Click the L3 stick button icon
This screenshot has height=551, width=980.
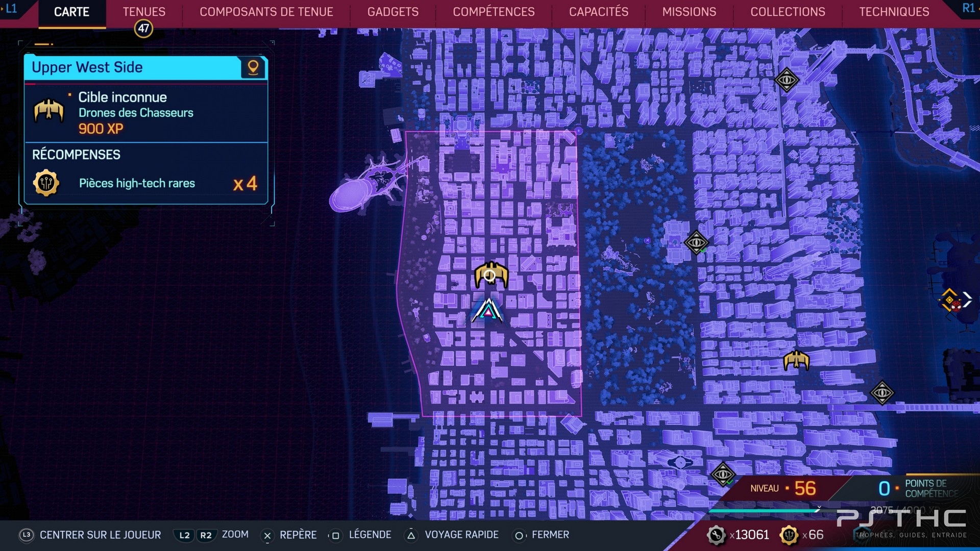(27, 535)
